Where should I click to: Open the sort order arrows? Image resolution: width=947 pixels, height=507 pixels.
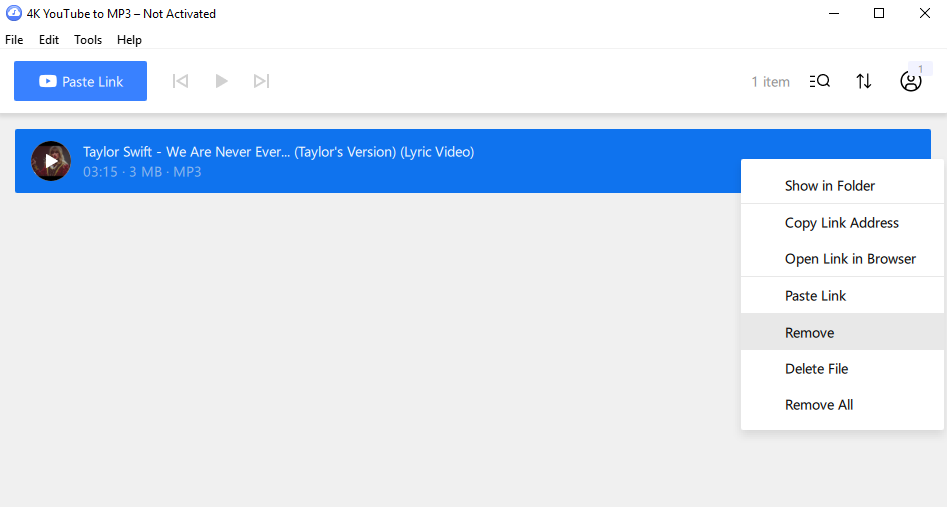pyautogui.click(x=864, y=81)
